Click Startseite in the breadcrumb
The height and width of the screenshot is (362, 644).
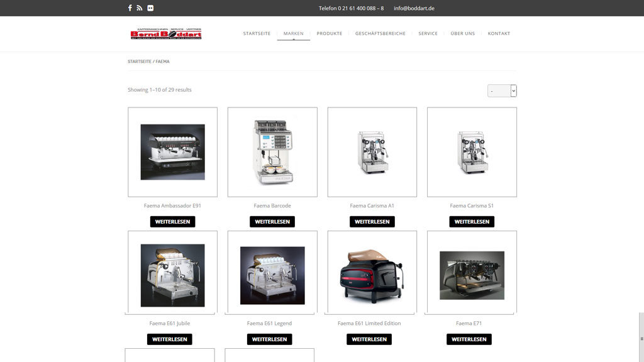(x=139, y=62)
